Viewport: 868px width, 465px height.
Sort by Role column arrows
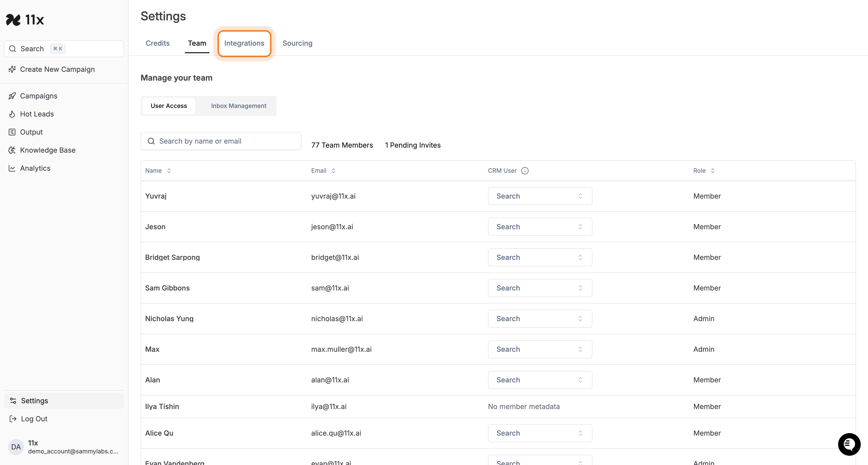[x=713, y=171]
